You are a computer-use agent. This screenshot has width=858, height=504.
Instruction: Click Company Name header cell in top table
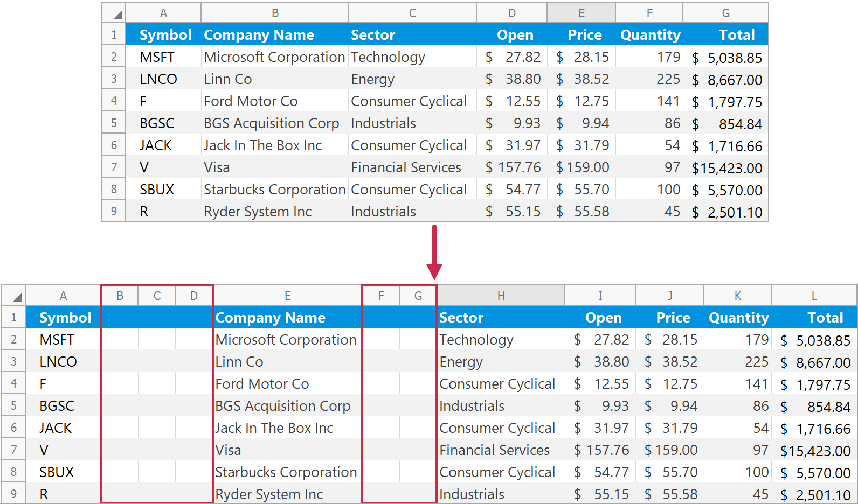click(x=259, y=35)
